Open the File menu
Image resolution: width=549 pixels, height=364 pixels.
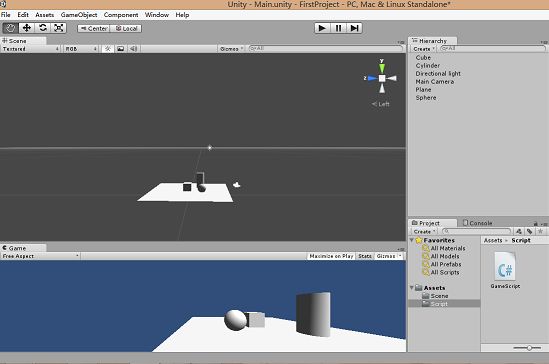coord(6,15)
